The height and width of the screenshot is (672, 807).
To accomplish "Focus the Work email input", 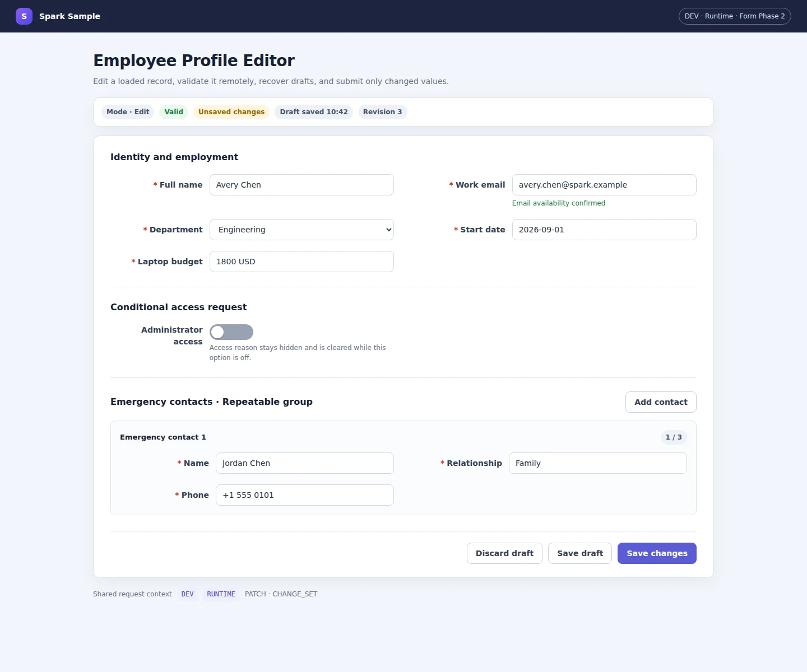I will 604,185.
